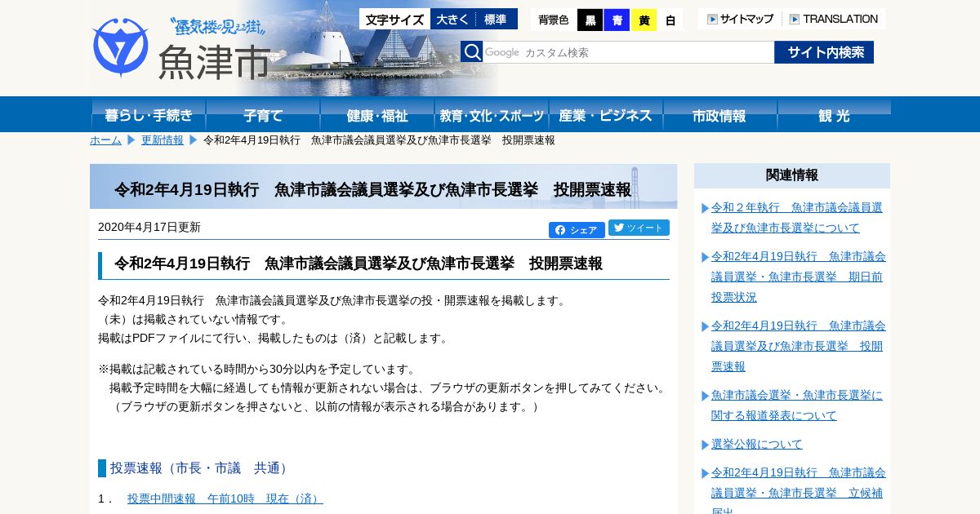Open sidebar 投開票速報 related link

[799, 346]
